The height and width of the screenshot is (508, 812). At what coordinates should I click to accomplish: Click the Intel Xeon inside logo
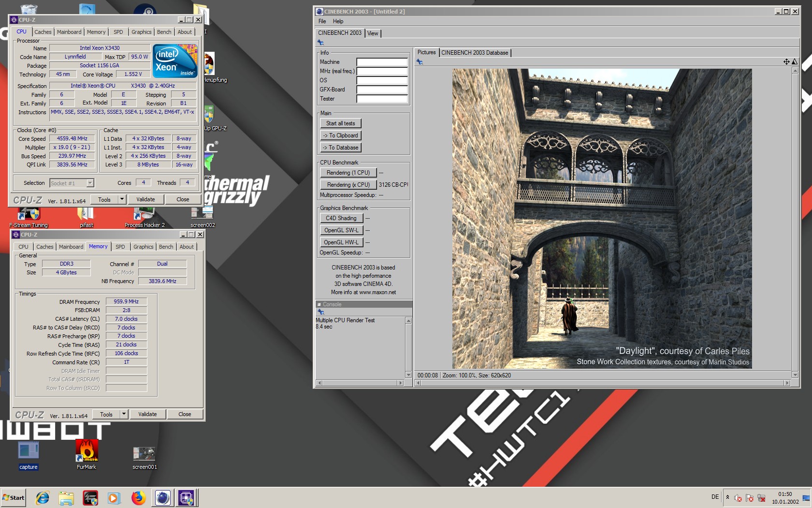[175, 61]
